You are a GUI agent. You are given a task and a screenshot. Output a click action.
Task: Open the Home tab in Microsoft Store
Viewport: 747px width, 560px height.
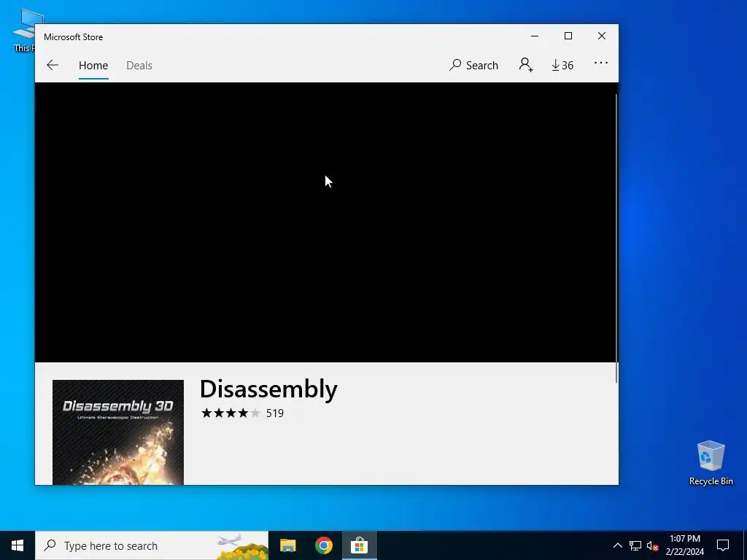pyautogui.click(x=93, y=65)
